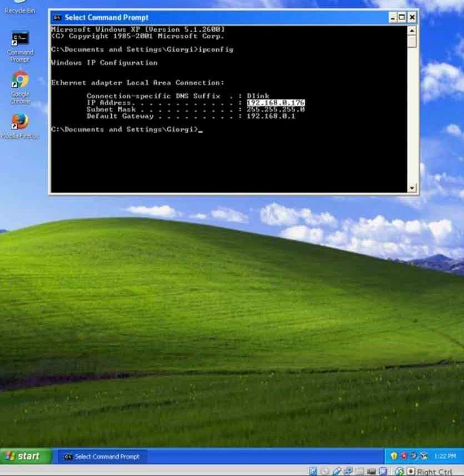The width and height of the screenshot is (464, 476).
Task: Click the 'Windows IP Configuration' line
Action: 104,63
